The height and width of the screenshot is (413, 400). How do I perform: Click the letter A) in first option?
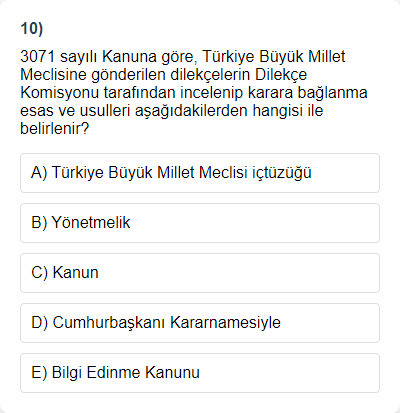tap(39, 173)
